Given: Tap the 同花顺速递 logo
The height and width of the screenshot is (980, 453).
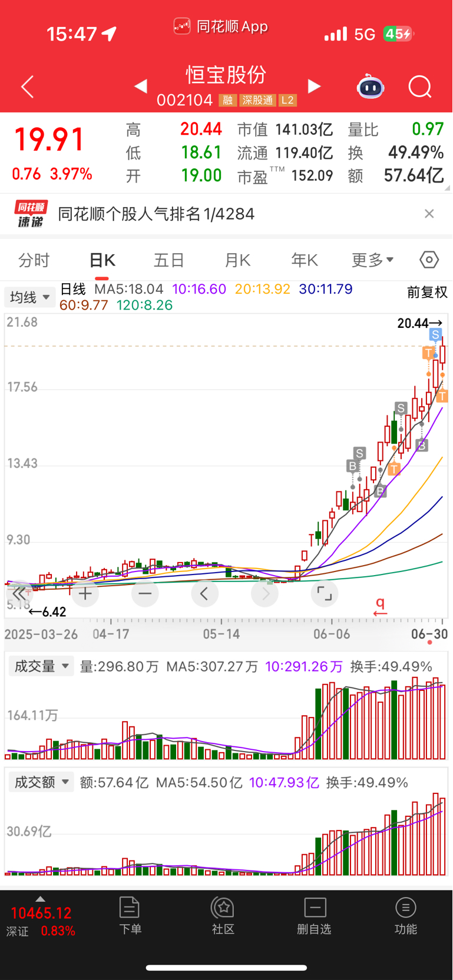Looking at the screenshot, I should pyautogui.click(x=31, y=214).
